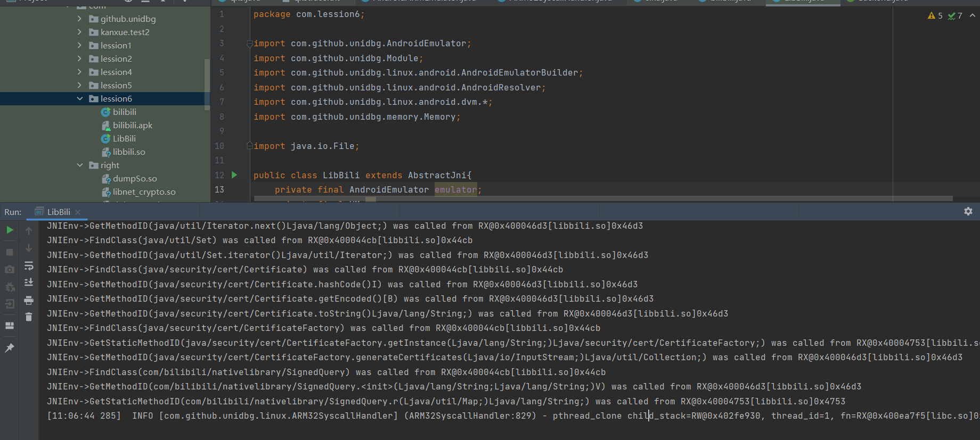The height and width of the screenshot is (440, 980).
Task: Pin the Run tab with pin icon
Action: pos(10,347)
